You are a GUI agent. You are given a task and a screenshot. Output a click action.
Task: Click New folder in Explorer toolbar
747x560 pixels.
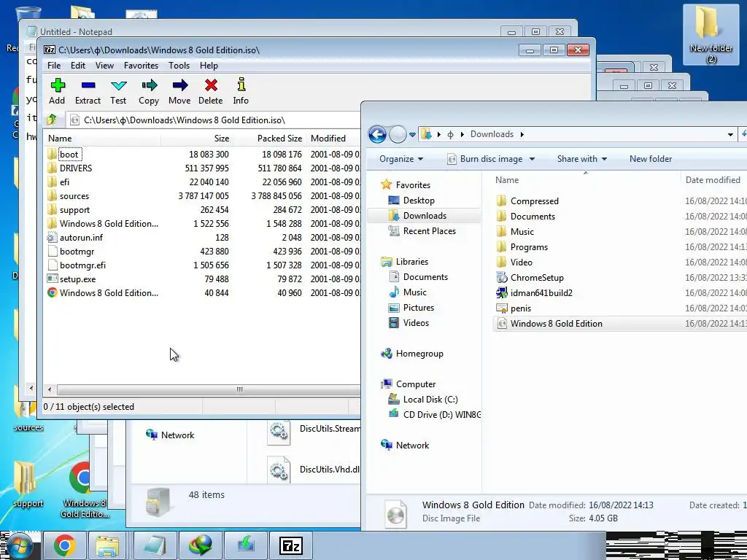pyautogui.click(x=650, y=159)
